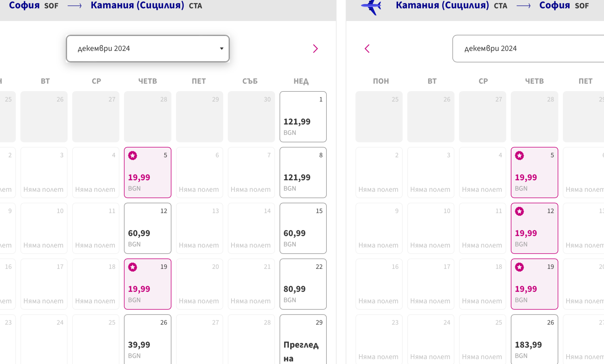Select outbound December 1 for 121,99 BGN
The image size is (604, 364).
point(303,117)
